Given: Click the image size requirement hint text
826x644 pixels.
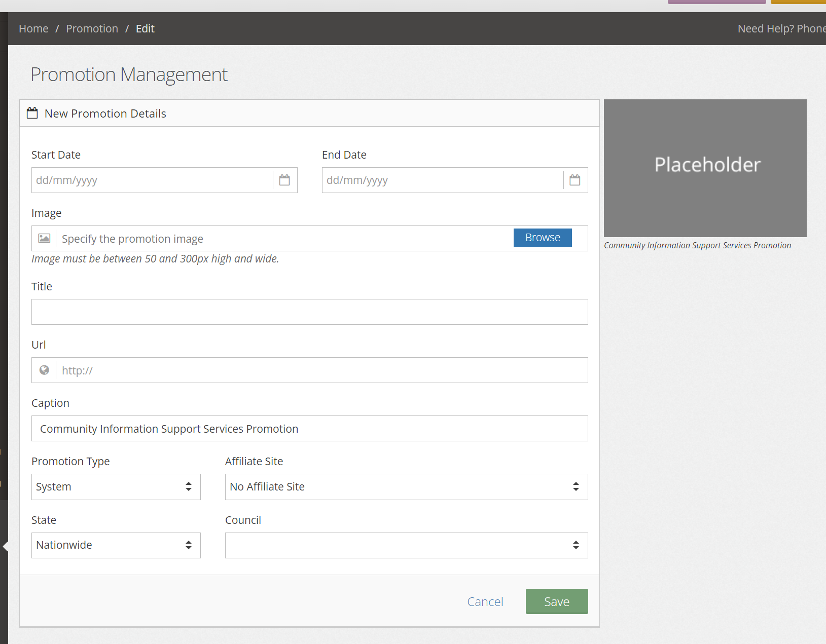Looking at the screenshot, I should pos(155,258).
